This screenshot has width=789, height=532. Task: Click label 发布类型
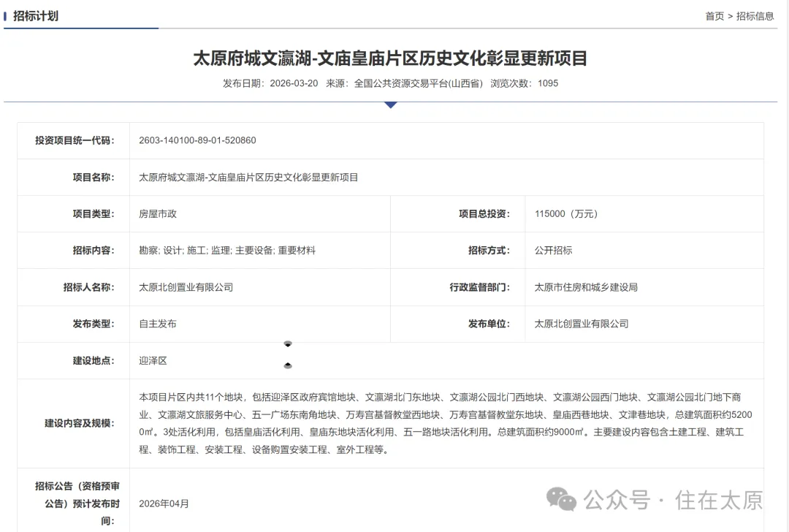[94, 324]
